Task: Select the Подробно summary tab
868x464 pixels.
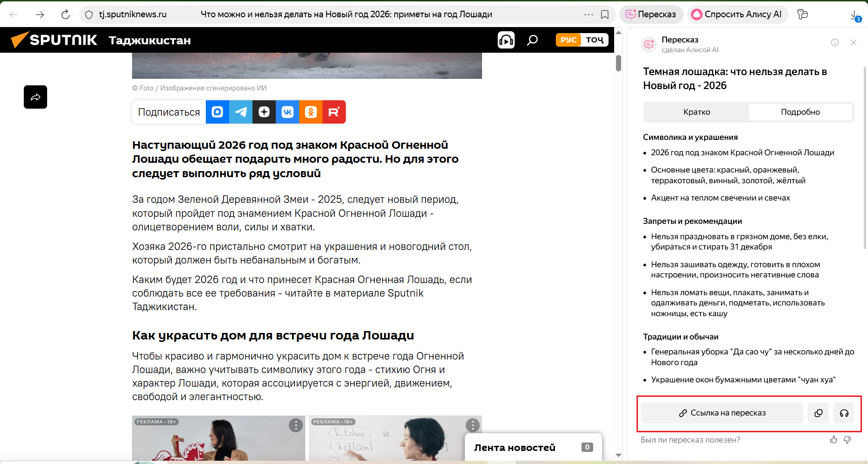Action: click(x=800, y=112)
